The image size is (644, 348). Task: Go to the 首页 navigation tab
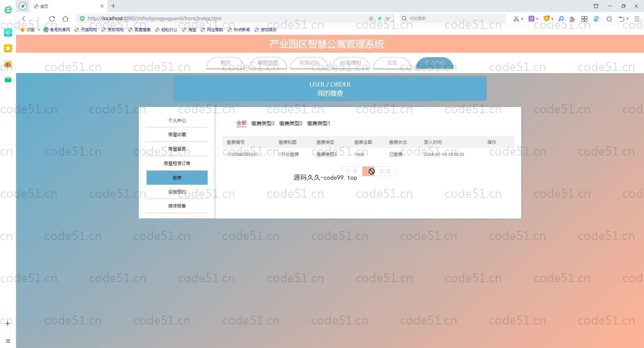(x=225, y=63)
